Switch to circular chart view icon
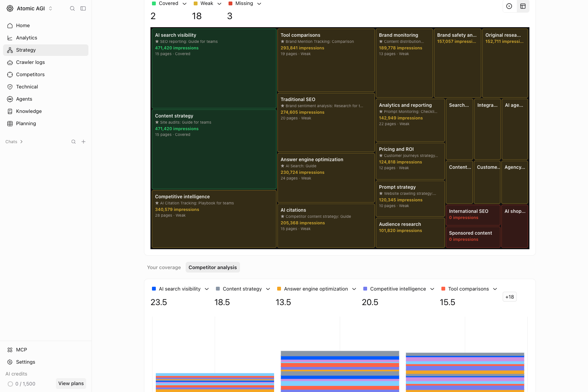The width and height of the screenshot is (588, 392). 509,6
